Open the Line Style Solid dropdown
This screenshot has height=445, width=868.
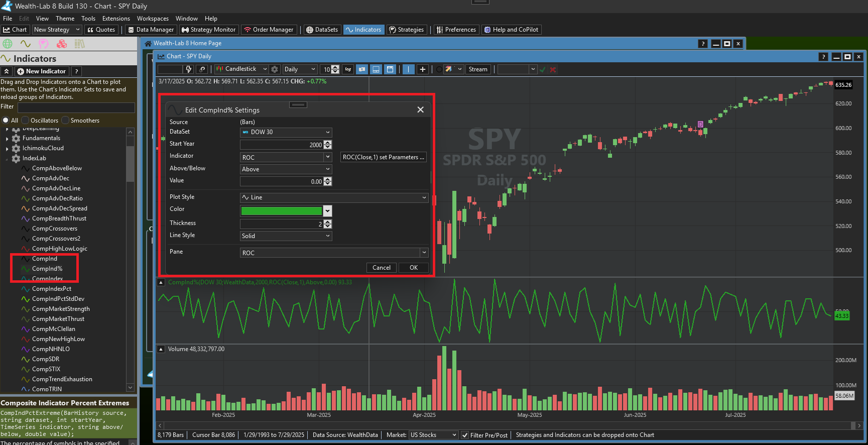286,236
